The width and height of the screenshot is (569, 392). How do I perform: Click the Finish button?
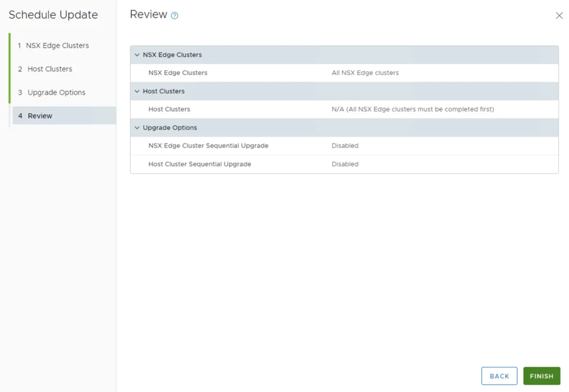click(x=541, y=376)
